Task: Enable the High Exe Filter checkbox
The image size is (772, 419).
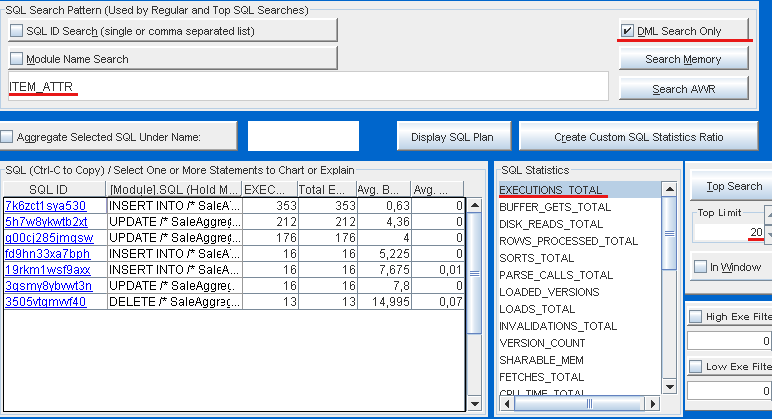Action: tap(695, 317)
